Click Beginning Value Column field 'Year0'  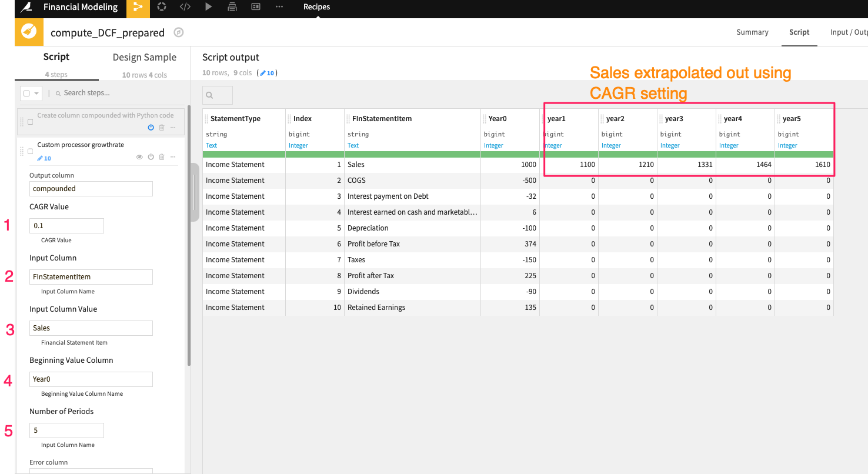(x=91, y=379)
